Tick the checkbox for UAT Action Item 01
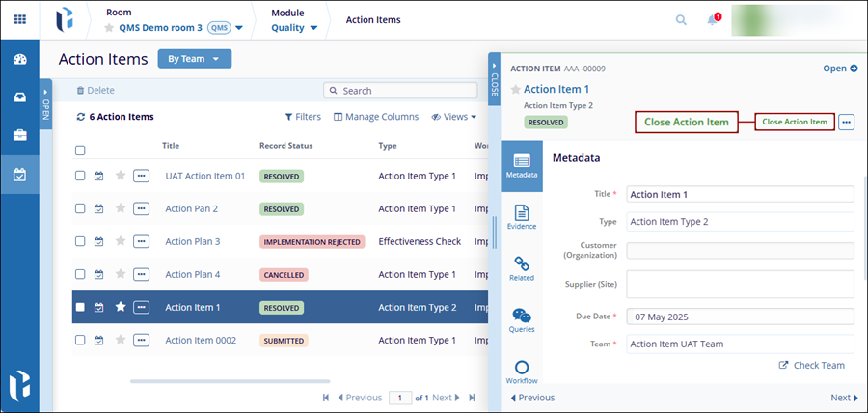Image resolution: width=868 pixels, height=413 pixels. click(81, 176)
